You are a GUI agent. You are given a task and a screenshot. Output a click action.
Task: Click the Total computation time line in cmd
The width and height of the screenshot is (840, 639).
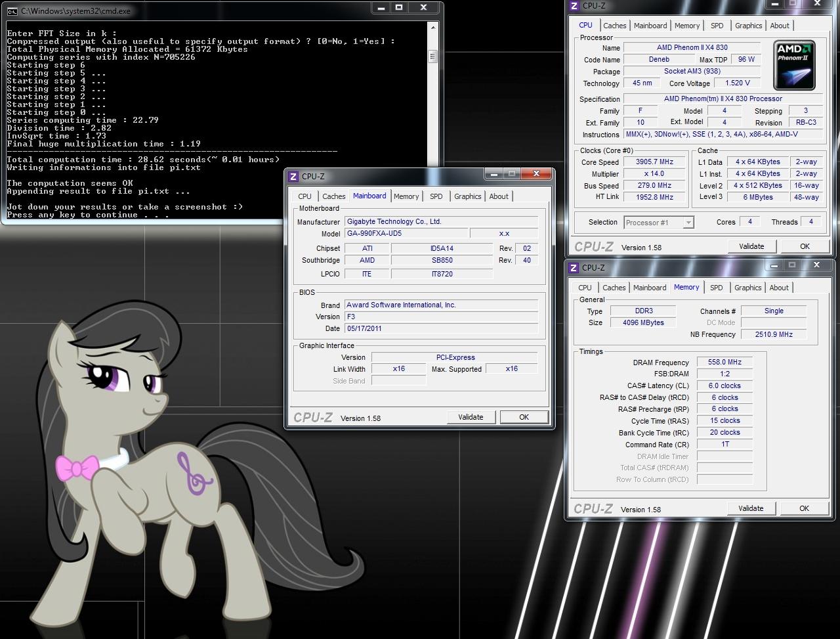click(143, 160)
